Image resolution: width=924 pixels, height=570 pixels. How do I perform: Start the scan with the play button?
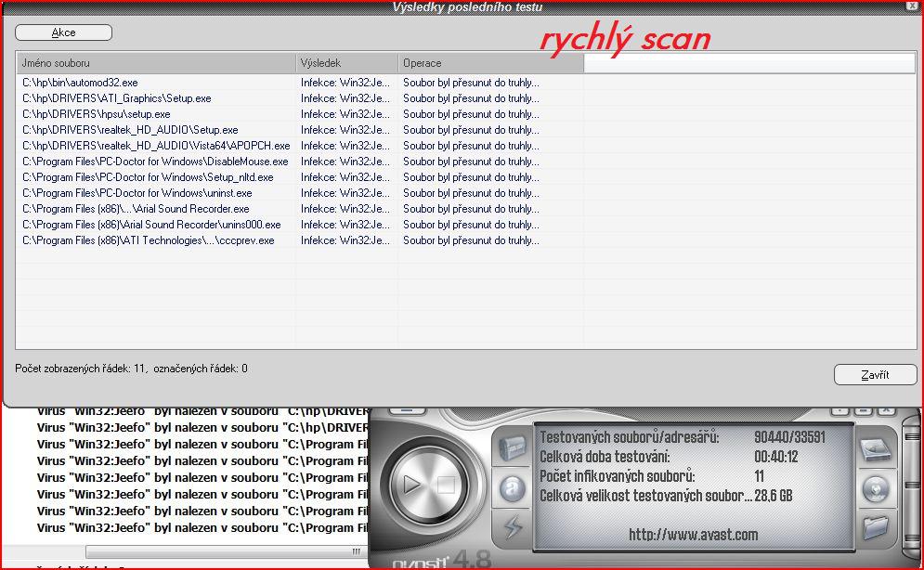click(410, 484)
